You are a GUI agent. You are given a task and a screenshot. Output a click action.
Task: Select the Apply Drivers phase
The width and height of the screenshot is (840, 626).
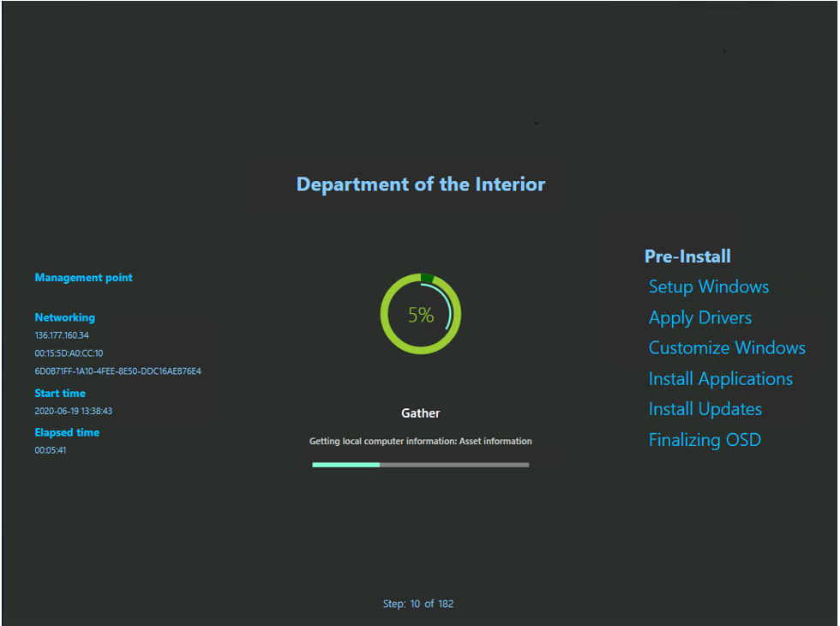[x=700, y=318]
